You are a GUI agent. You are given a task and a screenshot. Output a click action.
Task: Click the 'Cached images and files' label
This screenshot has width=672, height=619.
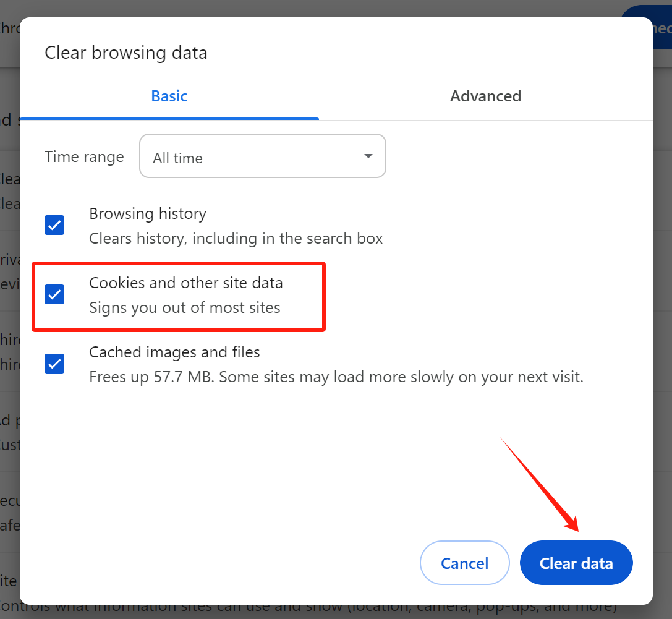click(x=174, y=352)
